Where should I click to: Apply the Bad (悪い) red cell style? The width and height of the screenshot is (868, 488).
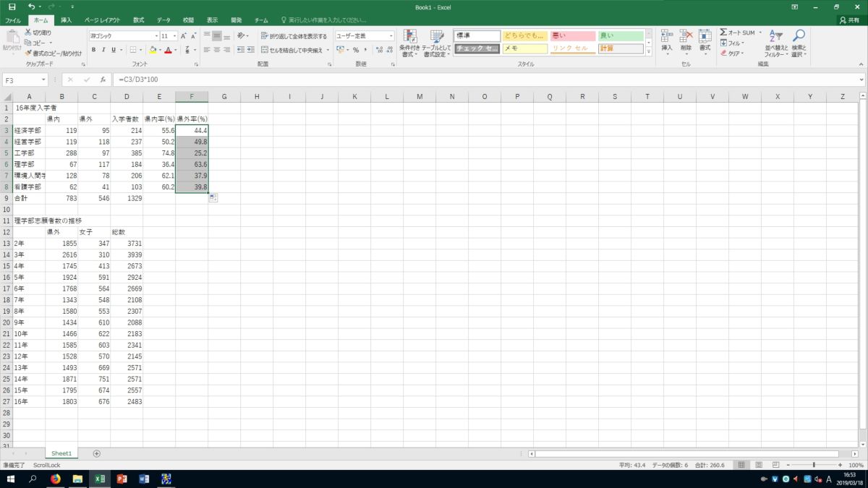[572, 35]
